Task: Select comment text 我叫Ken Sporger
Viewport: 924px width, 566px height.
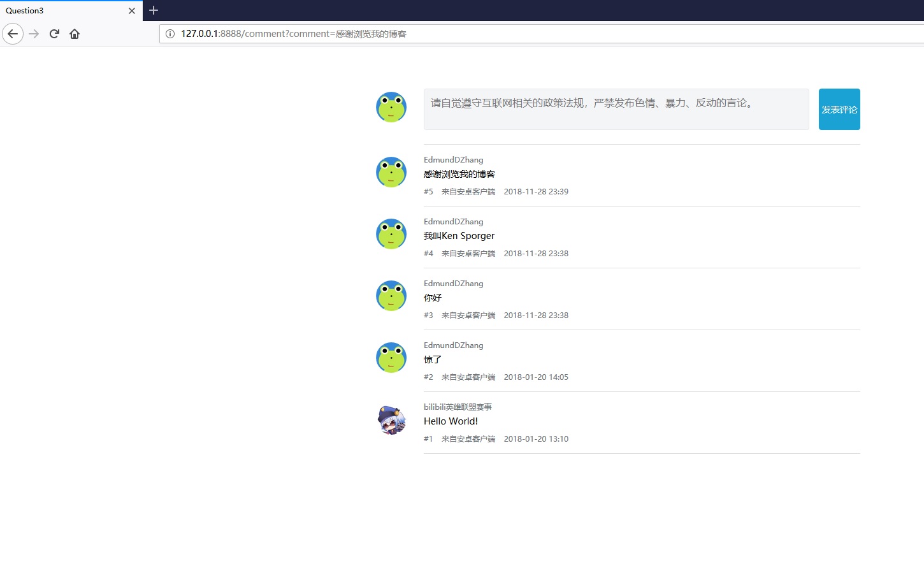Action: (x=459, y=236)
